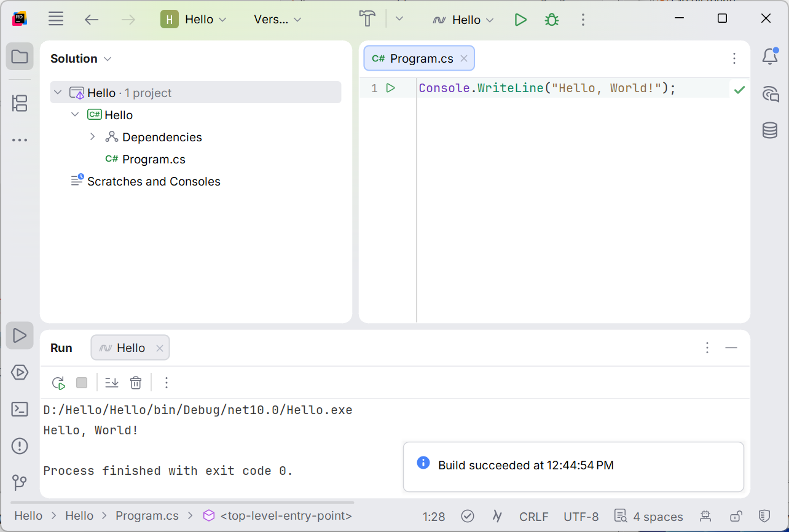Click the status bar inspector character icon
789x532 pixels.
coord(705,516)
